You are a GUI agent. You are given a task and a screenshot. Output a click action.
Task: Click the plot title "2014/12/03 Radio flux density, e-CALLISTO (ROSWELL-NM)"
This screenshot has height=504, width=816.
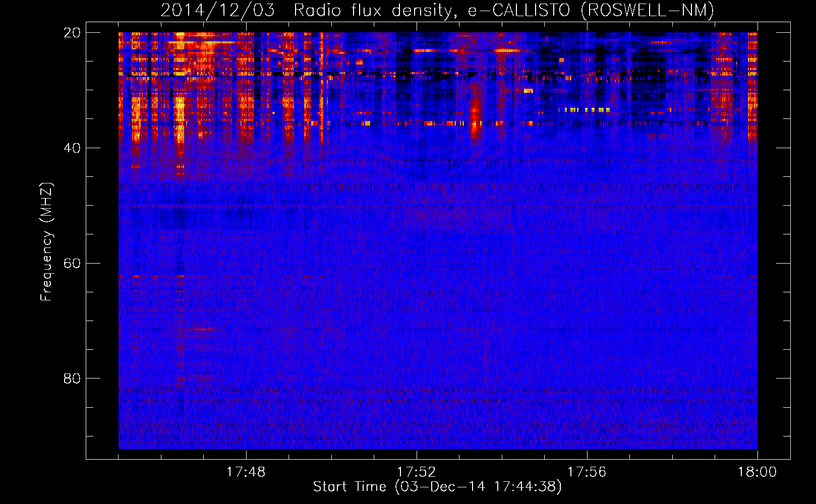[x=437, y=10]
